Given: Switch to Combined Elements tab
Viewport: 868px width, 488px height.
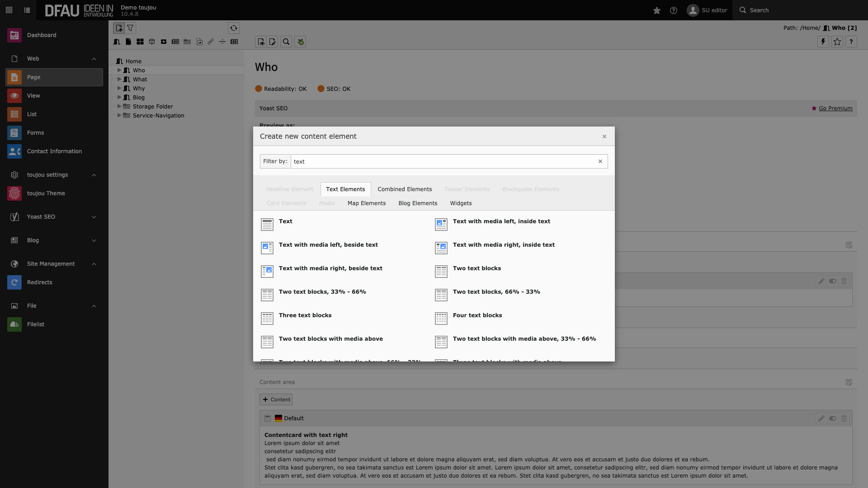Looking at the screenshot, I should [x=405, y=189].
